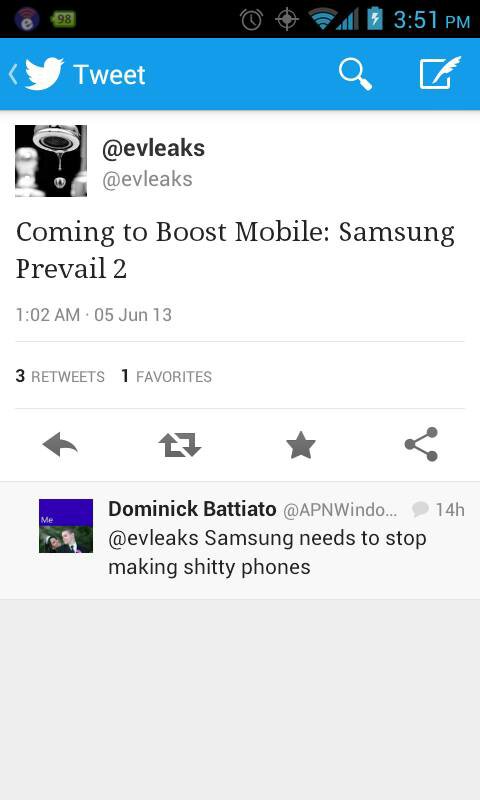The height and width of the screenshot is (800, 480).
Task: Open Dominick Battiato's avatar thumbnail
Action: tap(66, 526)
